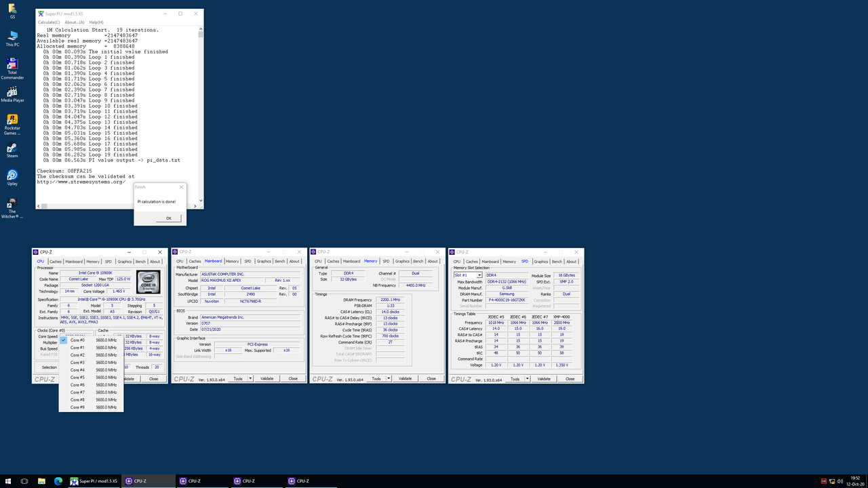Open Graphics tab in Mainboard window
Viewport: 868px width, 488px height.
pos(264,262)
